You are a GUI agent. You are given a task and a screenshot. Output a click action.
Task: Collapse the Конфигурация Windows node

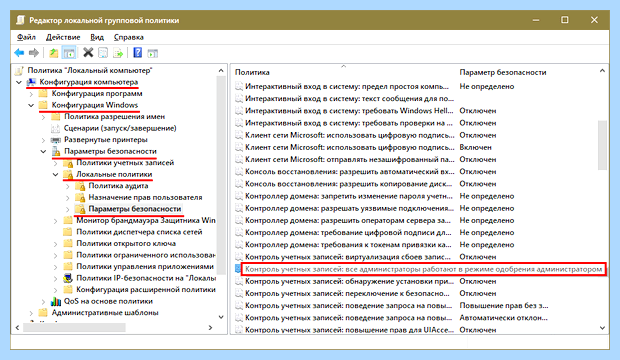[31, 106]
